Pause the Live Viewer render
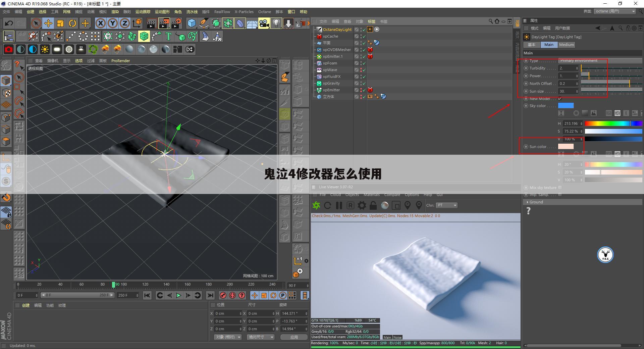This screenshot has height=349, width=644. tap(339, 205)
